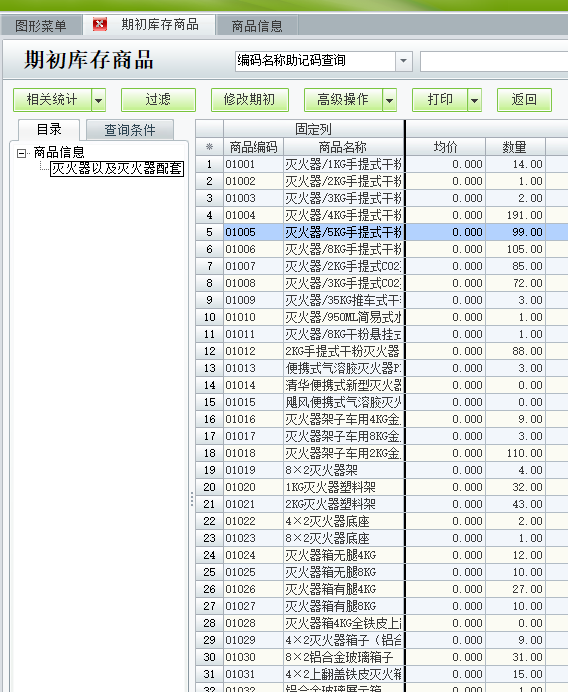Open the 相关统计 dropdown arrow
This screenshot has height=692, width=568.
click(98, 100)
